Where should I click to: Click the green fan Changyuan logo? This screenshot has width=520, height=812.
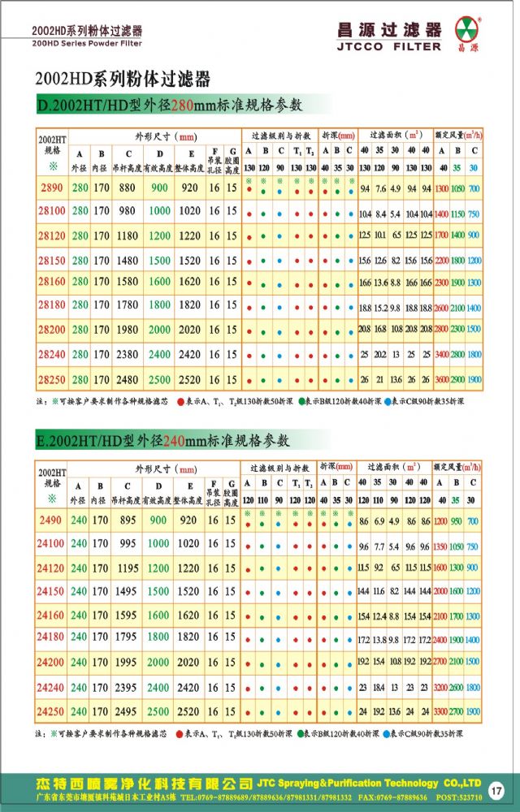(x=467, y=29)
